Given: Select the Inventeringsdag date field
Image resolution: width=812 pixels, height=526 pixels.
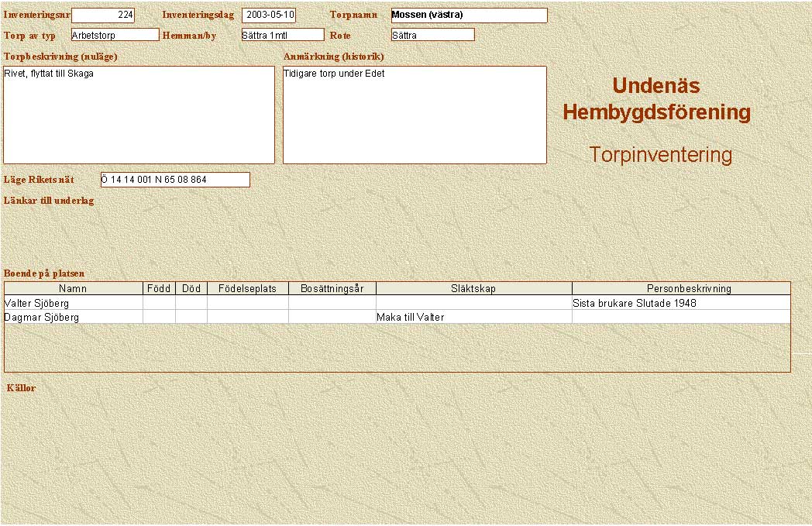Looking at the screenshot, I should 268,15.
